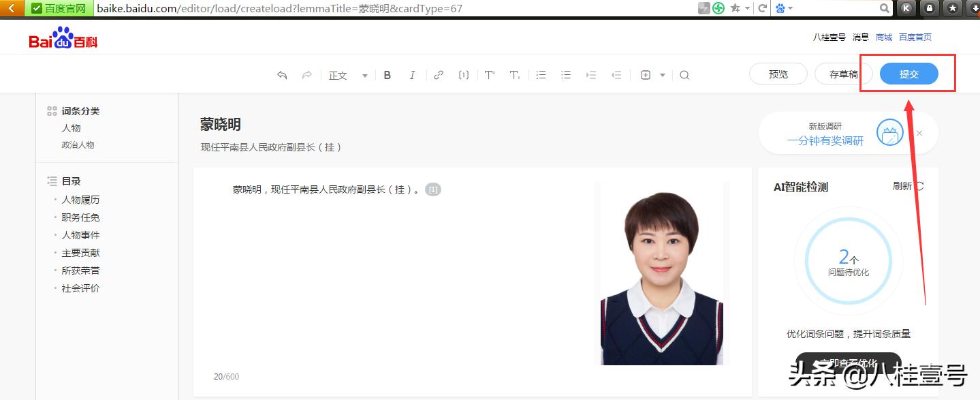Click the 提交 submit button
This screenshot has height=400, width=980.
(909, 74)
